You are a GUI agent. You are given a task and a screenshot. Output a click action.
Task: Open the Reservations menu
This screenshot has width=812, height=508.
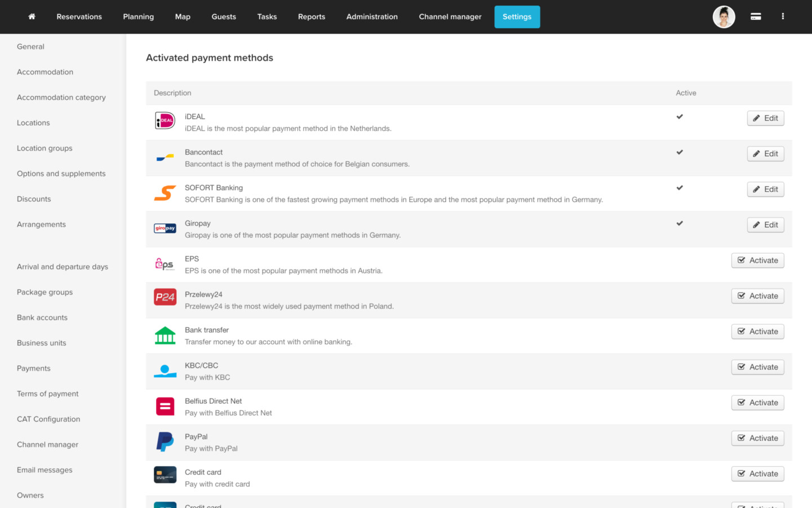pos(79,17)
